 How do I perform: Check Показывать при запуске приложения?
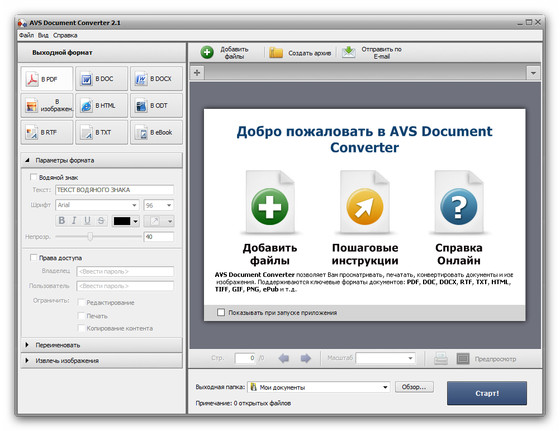coord(221,312)
